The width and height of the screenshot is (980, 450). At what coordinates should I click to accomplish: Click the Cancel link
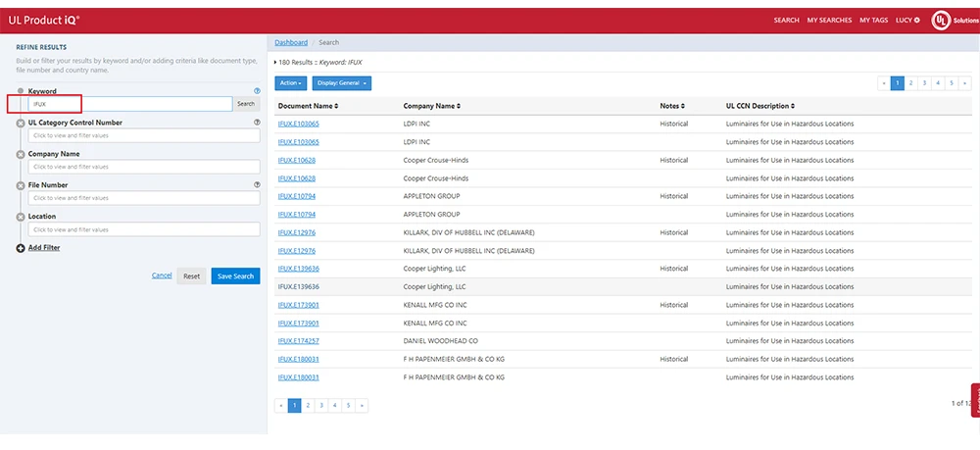coord(162,275)
